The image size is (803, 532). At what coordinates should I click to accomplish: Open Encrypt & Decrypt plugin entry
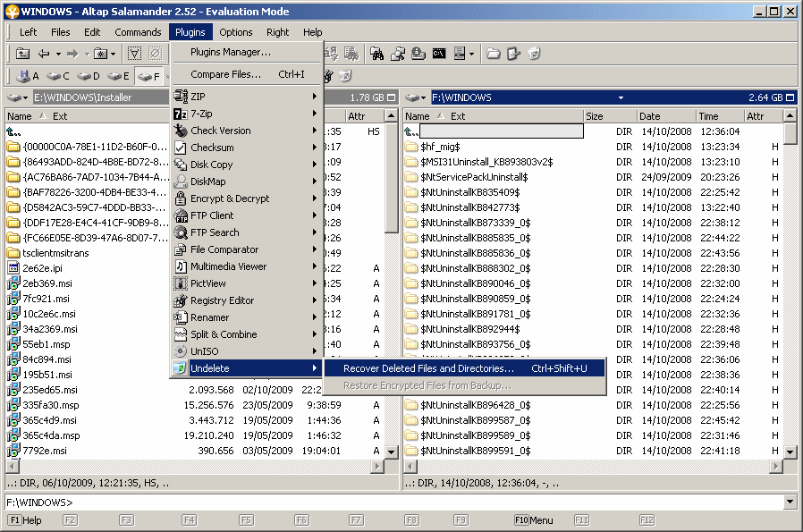(246, 198)
